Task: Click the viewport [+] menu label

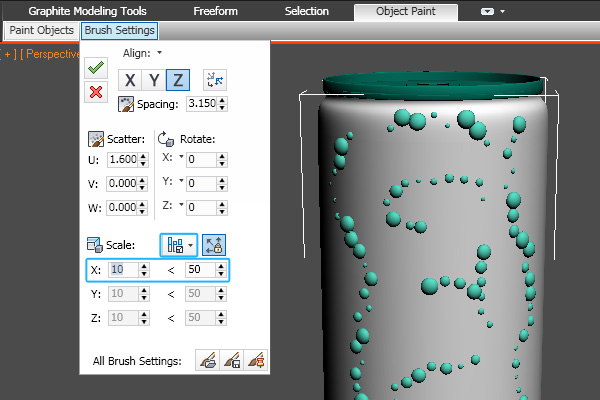Action: [8, 54]
